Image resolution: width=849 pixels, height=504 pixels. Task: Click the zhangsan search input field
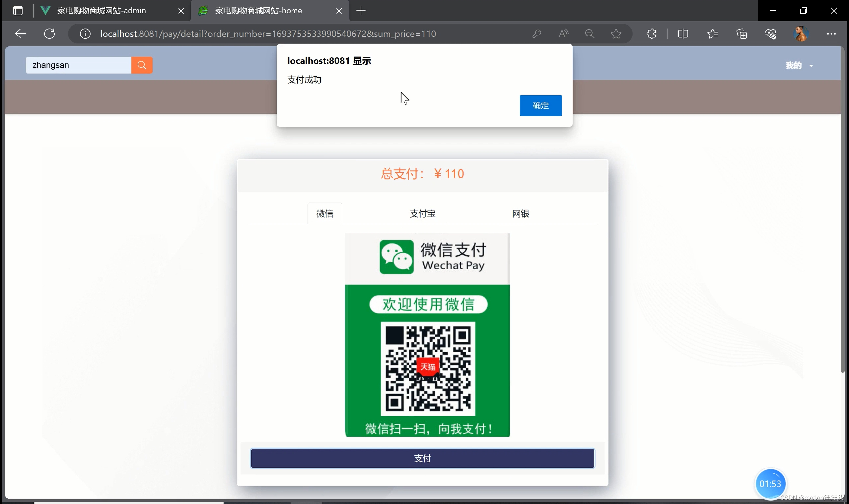click(x=78, y=65)
